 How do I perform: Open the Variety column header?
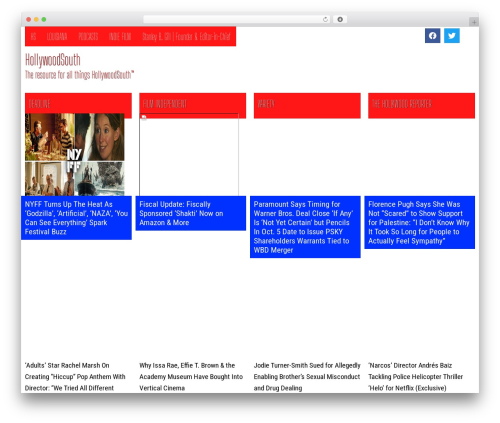coord(307,105)
